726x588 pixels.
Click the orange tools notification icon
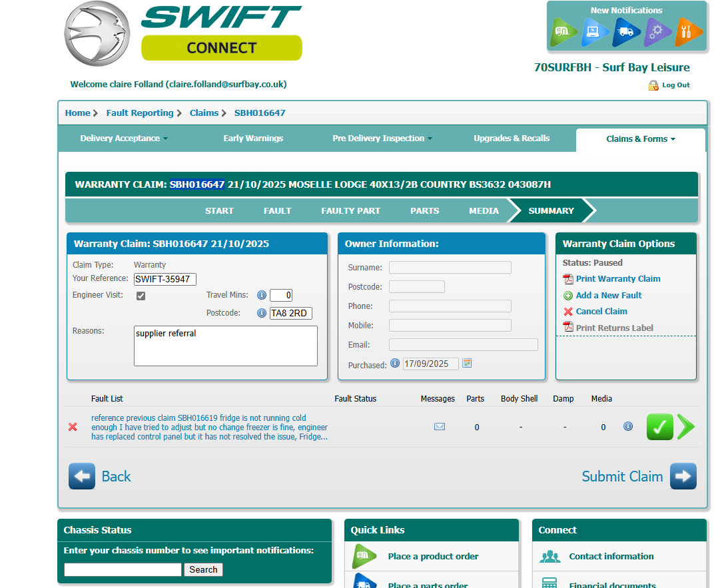pyautogui.click(x=688, y=32)
